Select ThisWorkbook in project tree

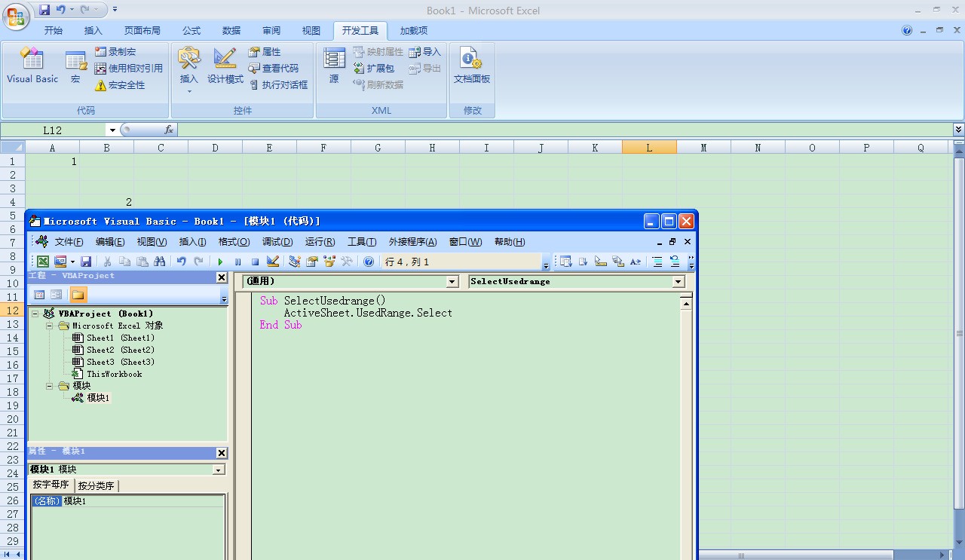point(107,374)
